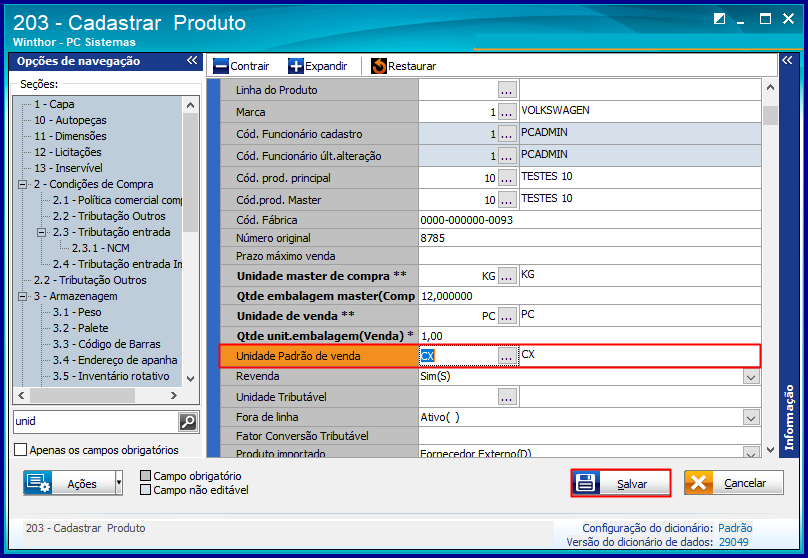Click the Expandir plus icon

[296, 66]
